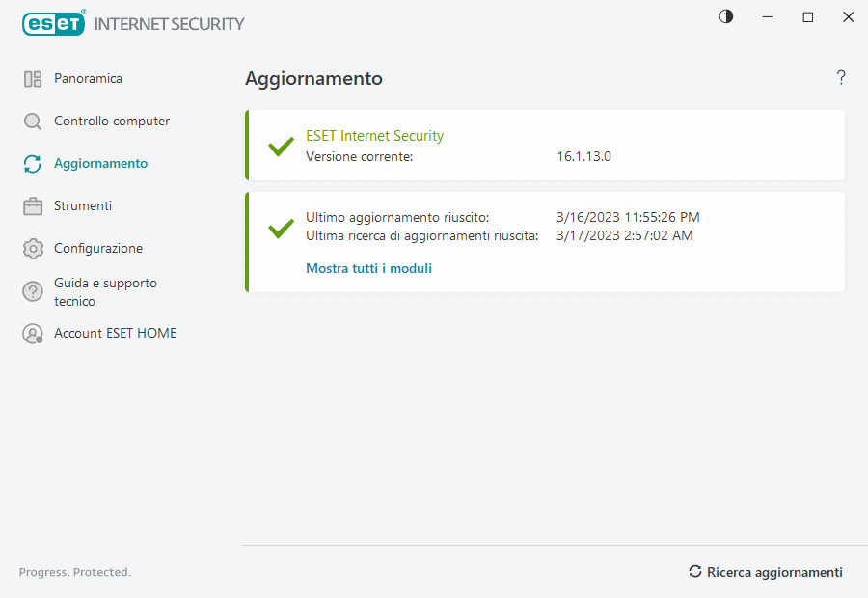This screenshot has width=868, height=598.
Task: Click the Controllo computer magnifier icon
Action: (33, 122)
